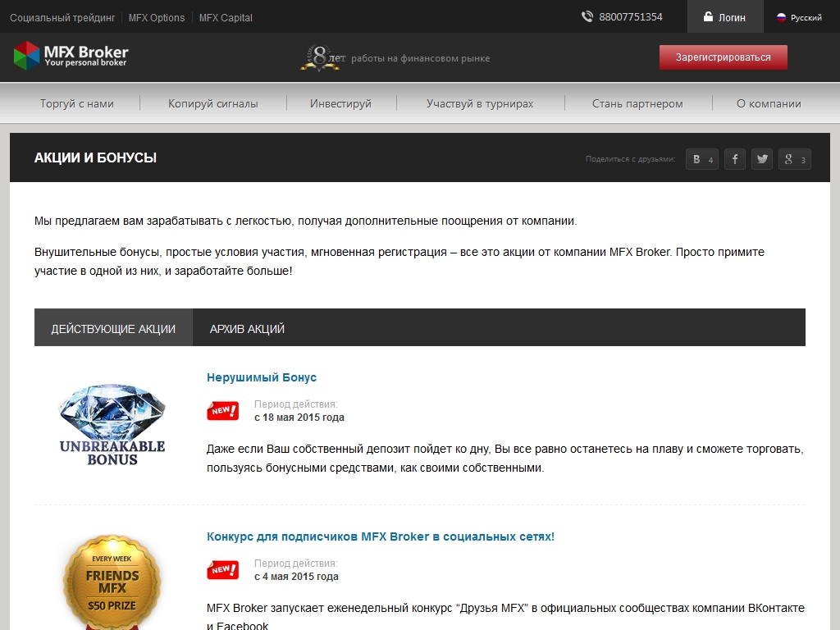Expand the Инвестируй navigation menu
840x630 pixels.
click(x=340, y=103)
